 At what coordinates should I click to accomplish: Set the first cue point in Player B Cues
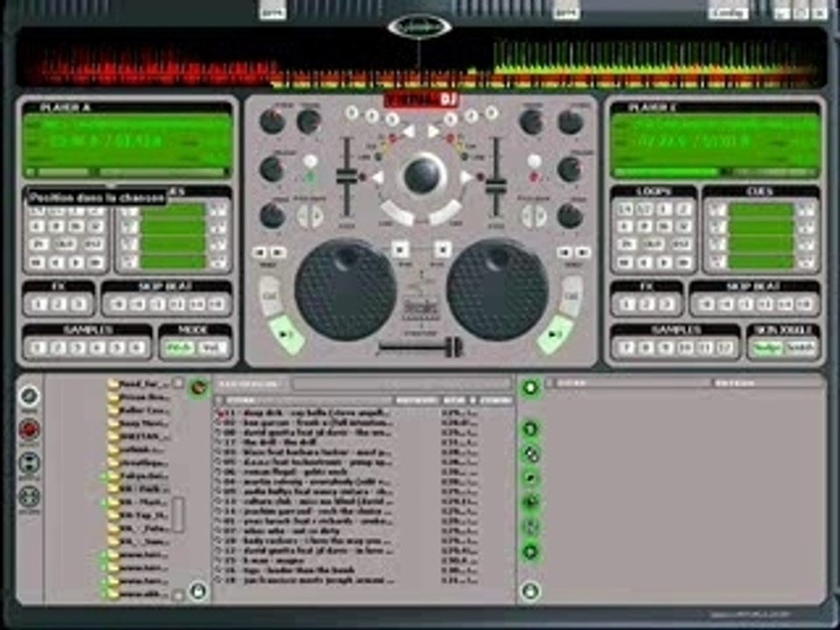717,210
